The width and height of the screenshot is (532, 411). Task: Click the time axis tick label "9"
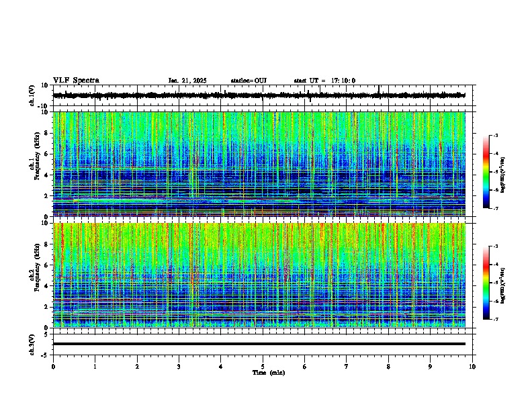point(430,367)
